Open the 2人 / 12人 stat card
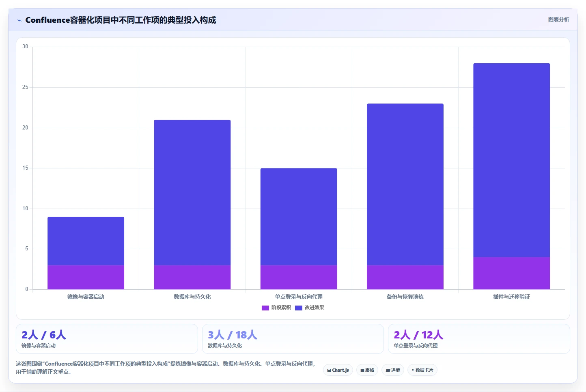Screen dimensions: 586x392 coord(479,339)
